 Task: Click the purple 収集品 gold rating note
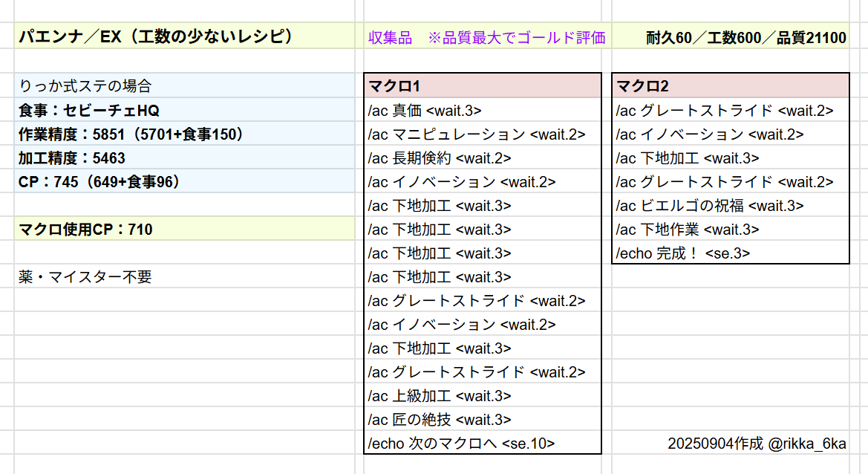[x=486, y=37]
